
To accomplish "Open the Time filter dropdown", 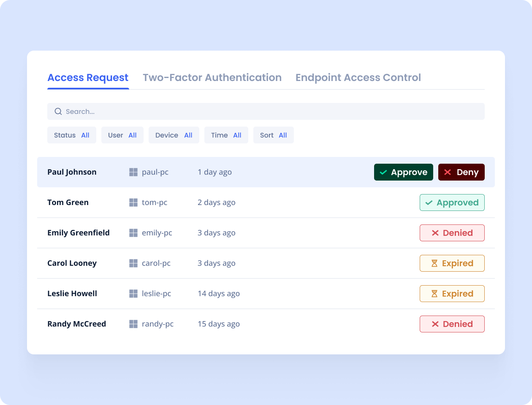I will click(226, 135).
